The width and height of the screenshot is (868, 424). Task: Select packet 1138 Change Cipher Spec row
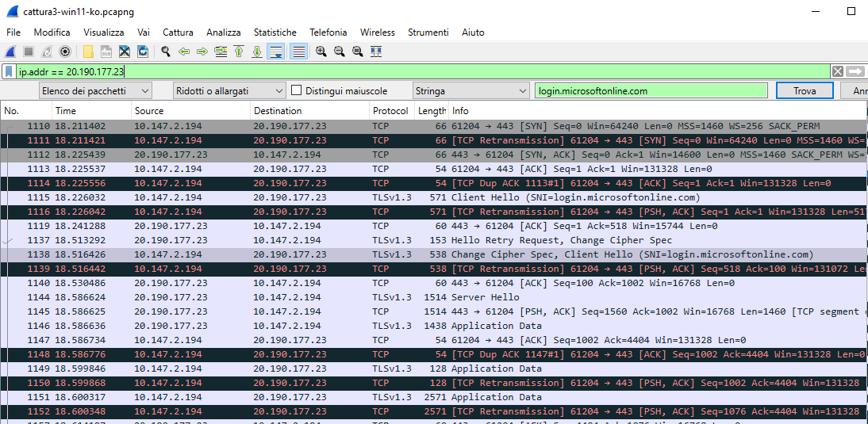coord(434,254)
